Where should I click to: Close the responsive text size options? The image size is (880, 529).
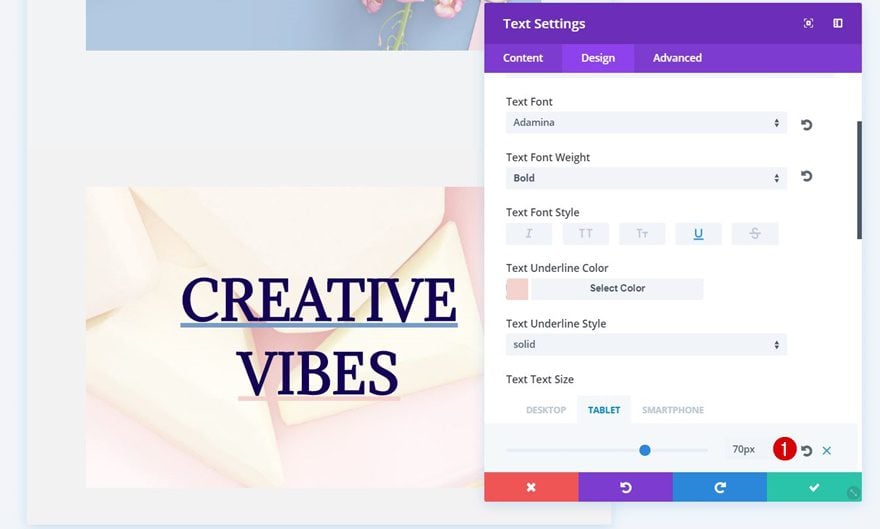pyautogui.click(x=827, y=450)
